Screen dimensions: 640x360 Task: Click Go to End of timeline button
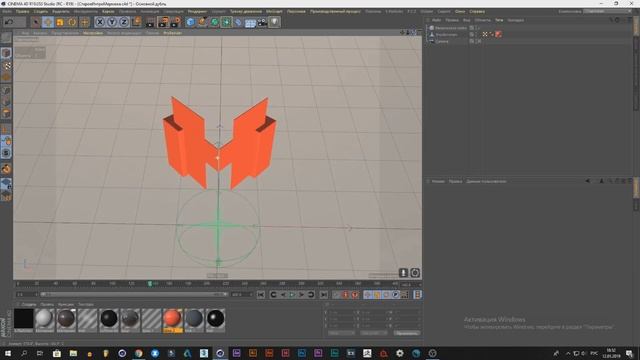pos(324,295)
